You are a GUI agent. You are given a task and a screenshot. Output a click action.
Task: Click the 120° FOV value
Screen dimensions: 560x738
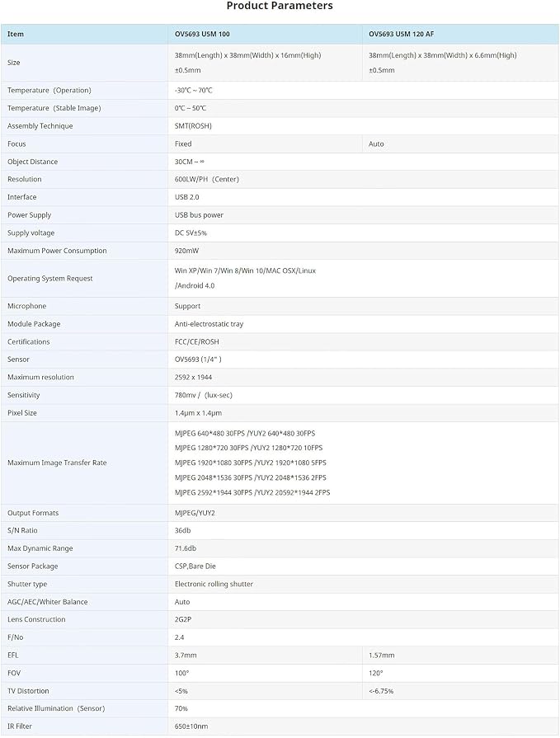coord(376,674)
